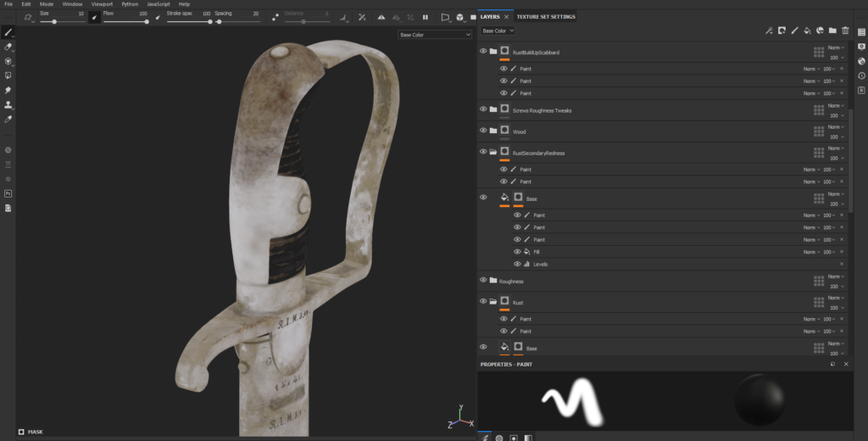Adjust the brush Size slider
Image resolution: width=868 pixels, height=441 pixels.
pos(62,21)
